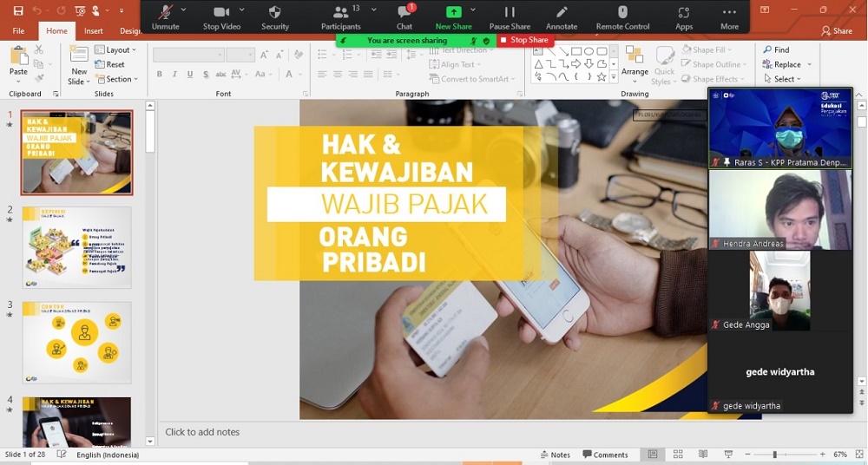The width and height of the screenshot is (868, 465).
Task: Expand New Share options arrow
Action: coord(473,10)
